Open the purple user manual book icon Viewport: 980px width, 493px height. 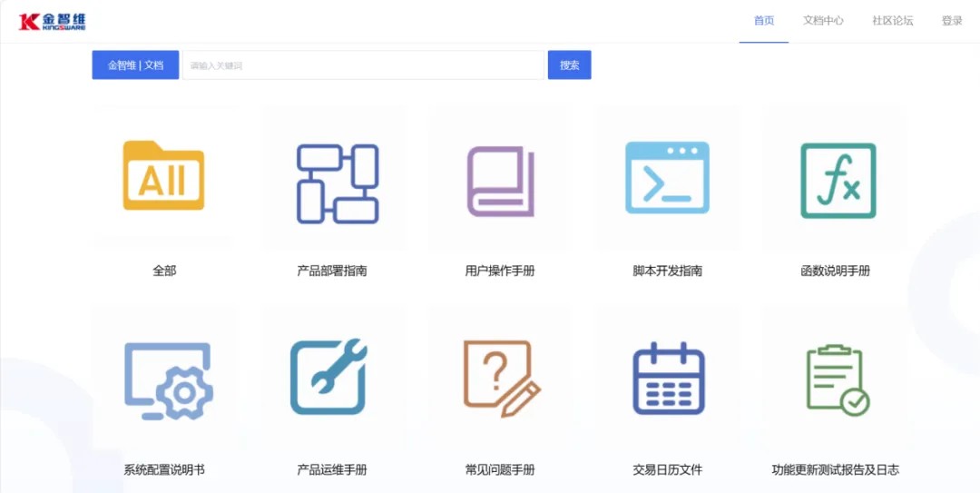tap(500, 182)
